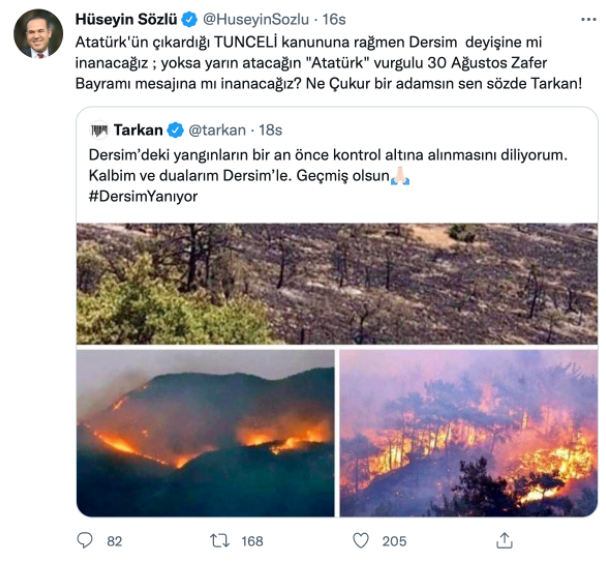The height and width of the screenshot is (562, 606).
Task: Click Tarkan's verified badge
Action: pos(176,130)
